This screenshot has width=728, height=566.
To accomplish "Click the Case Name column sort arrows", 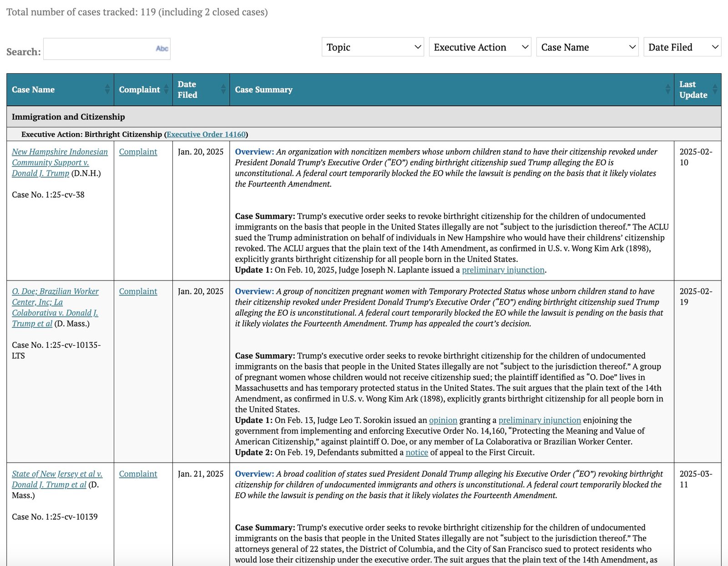I will click(x=107, y=89).
